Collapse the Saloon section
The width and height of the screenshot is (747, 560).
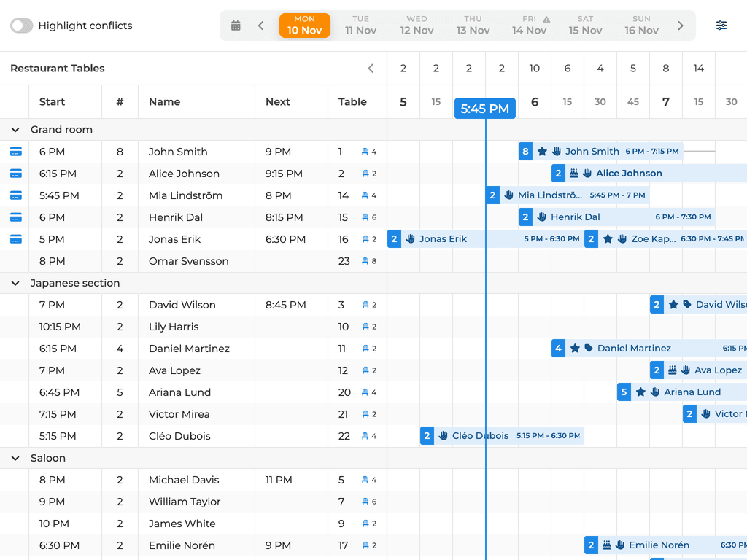[x=16, y=458]
